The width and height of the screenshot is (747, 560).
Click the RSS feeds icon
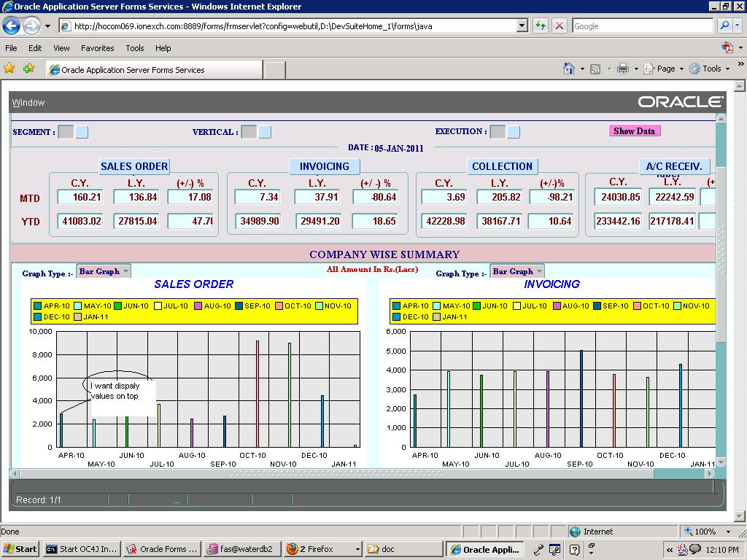coord(595,69)
